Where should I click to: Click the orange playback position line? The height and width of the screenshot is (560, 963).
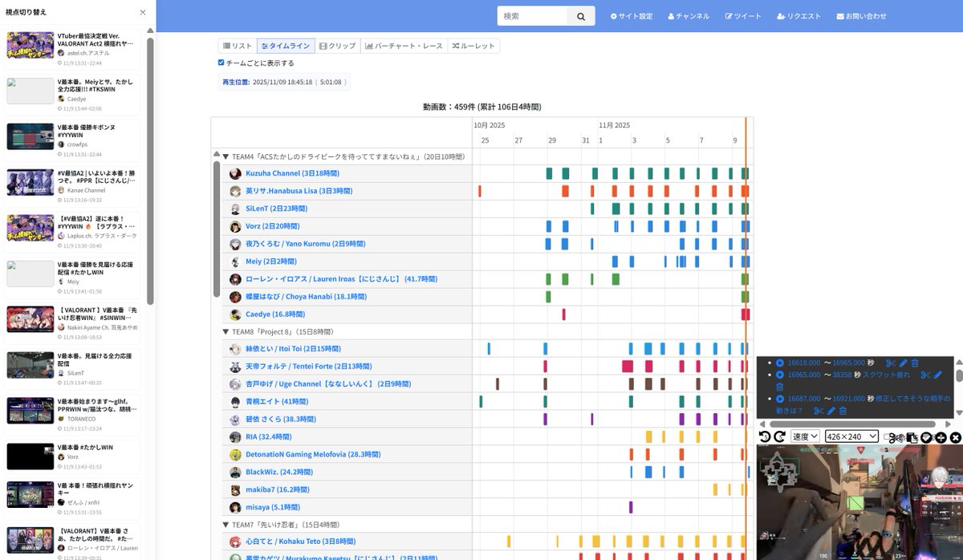click(746, 337)
